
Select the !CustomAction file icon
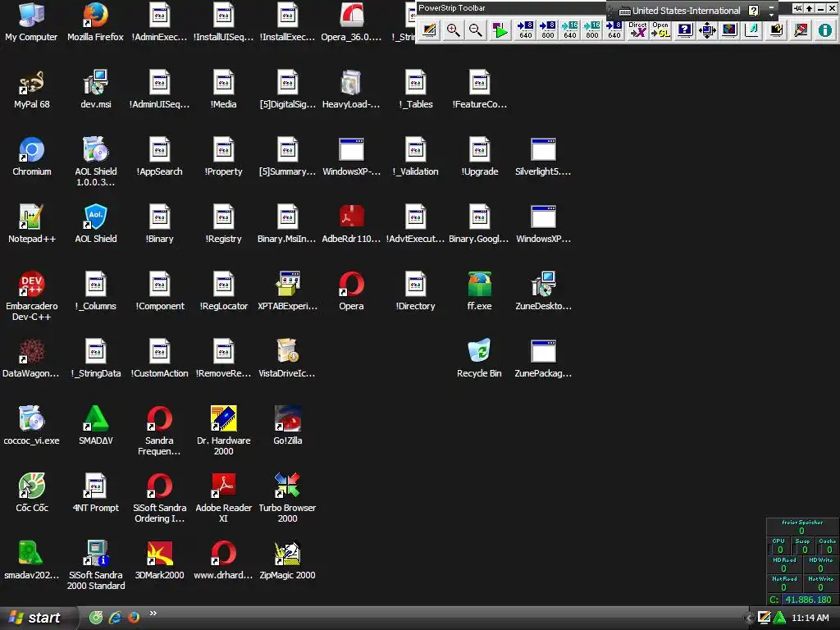[160, 358]
